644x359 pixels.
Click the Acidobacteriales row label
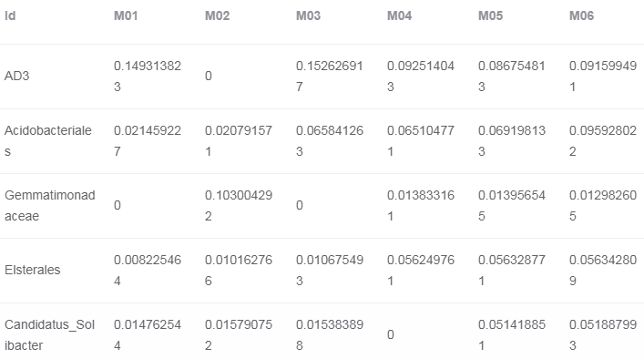48,141
